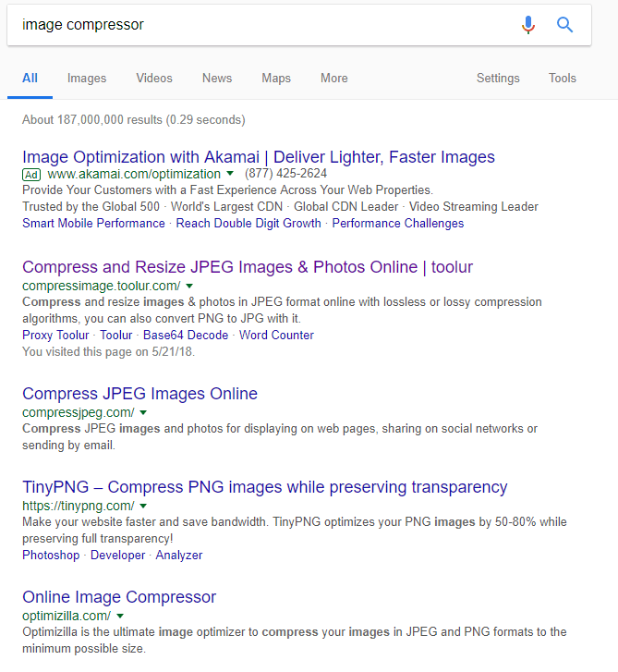The width and height of the screenshot is (618, 672).
Task: Click the green Ad badge on the Akamai result
Action: 31,175
